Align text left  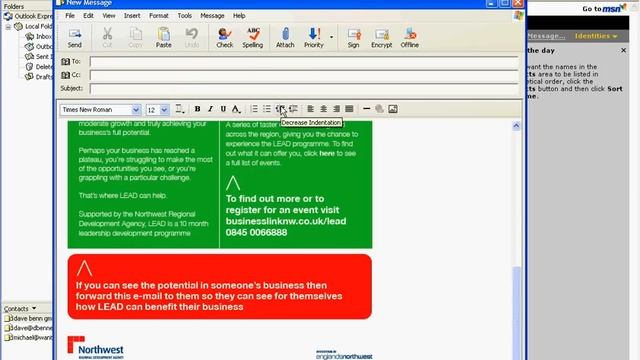point(311,109)
